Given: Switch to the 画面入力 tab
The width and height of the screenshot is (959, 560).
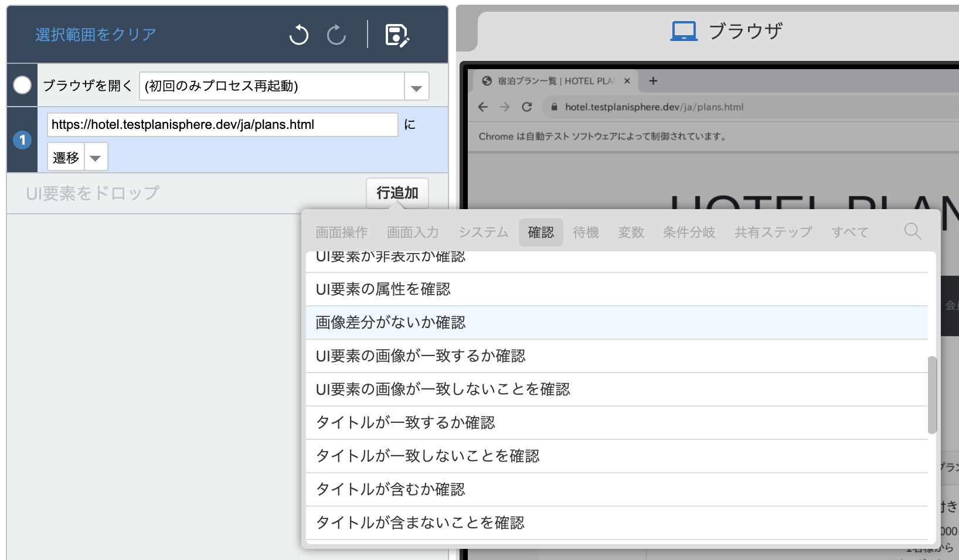Looking at the screenshot, I should click(x=413, y=233).
